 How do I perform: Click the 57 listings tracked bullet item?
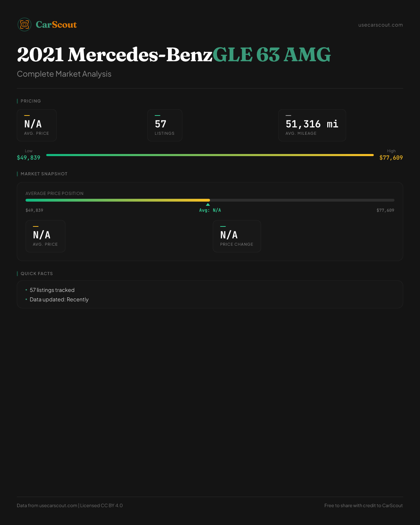pos(52,290)
